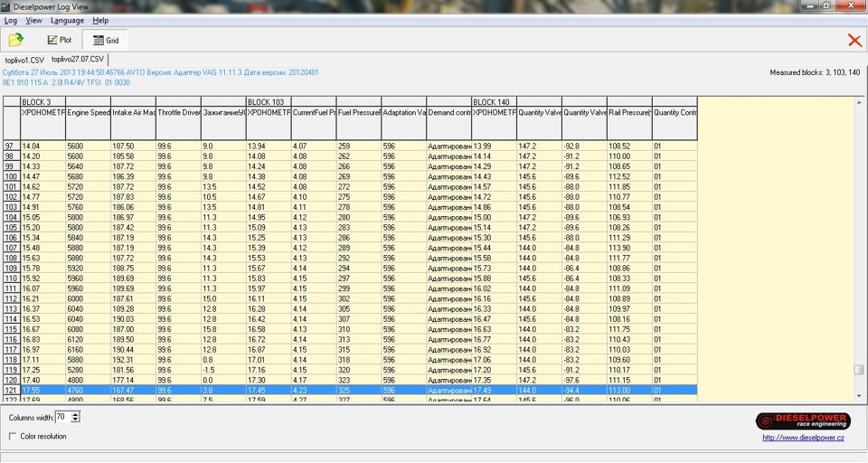Select the Intake Air Mass column header
The image size is (868, 463).
pos(134,123)
